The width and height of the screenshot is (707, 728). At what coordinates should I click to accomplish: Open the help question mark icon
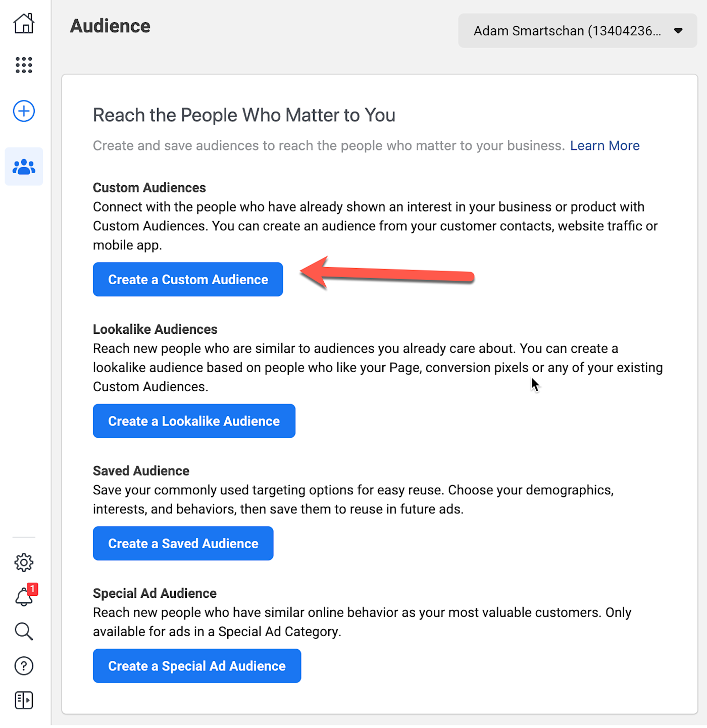[24, 666]
